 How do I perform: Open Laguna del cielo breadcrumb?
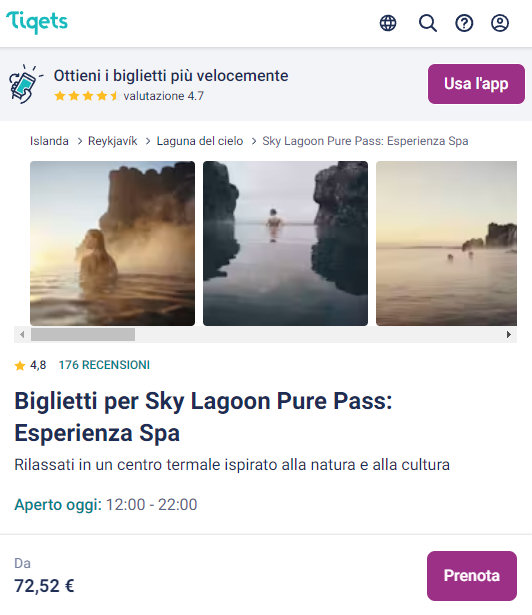[200, 141]
